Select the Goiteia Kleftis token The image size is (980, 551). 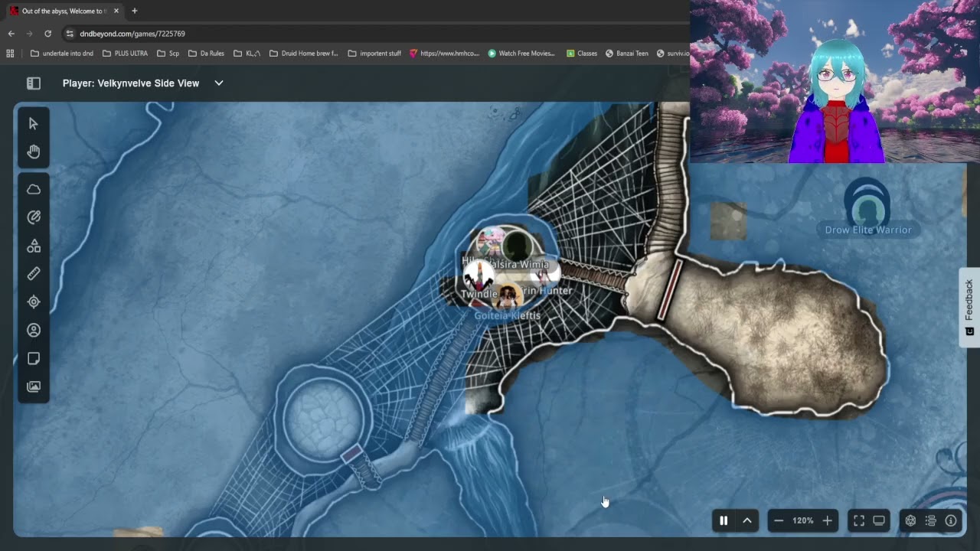[x=506, y=297]
